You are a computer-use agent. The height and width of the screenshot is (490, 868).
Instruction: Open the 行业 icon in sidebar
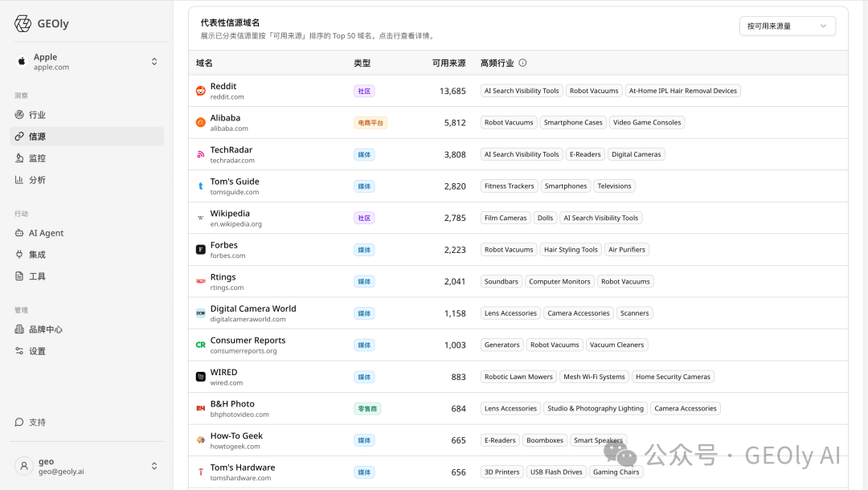coord(19,115)
